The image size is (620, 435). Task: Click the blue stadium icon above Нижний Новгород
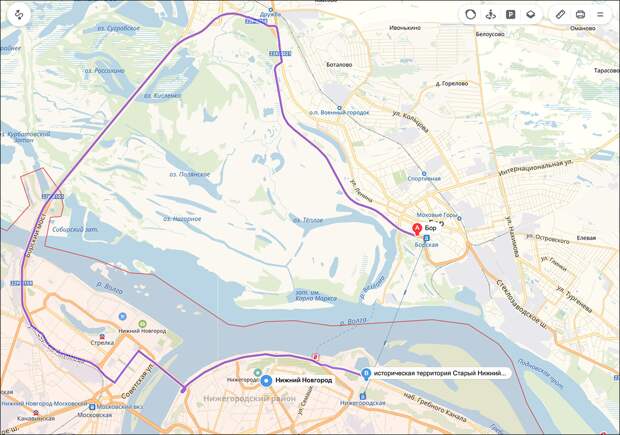(123, 316)
